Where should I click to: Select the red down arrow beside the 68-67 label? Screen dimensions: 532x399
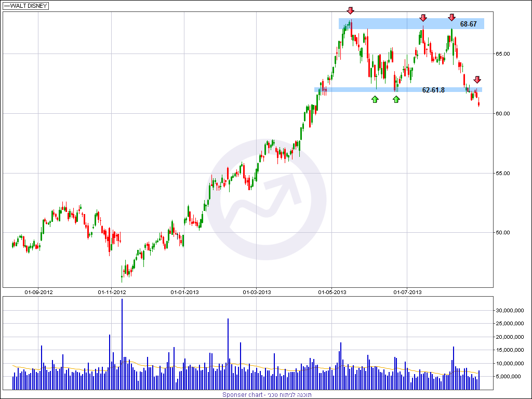(451, 17)
